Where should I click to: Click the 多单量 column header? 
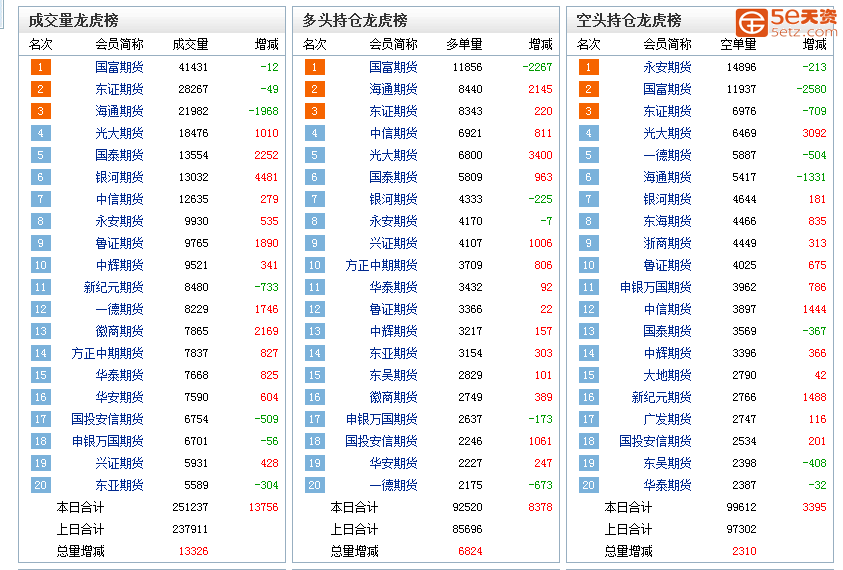click(x=464, y=44)
